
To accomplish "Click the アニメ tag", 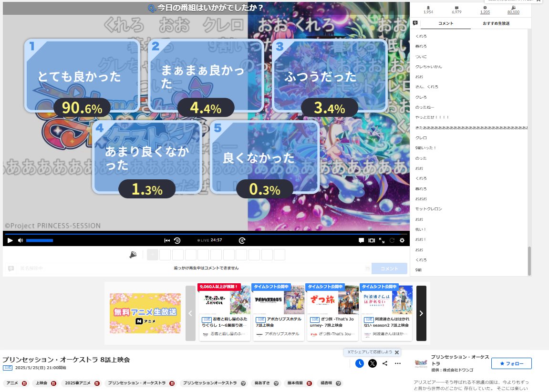I will pos(12,383).
